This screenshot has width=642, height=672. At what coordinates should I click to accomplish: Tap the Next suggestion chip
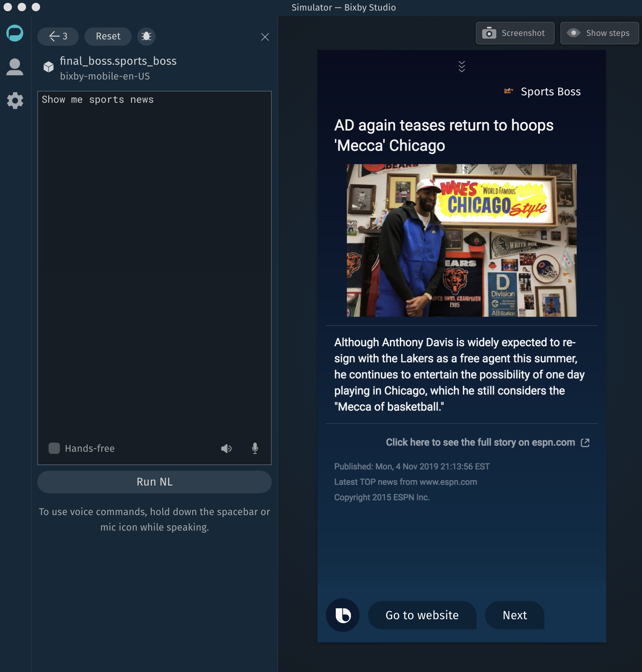[x=515, y=615]
